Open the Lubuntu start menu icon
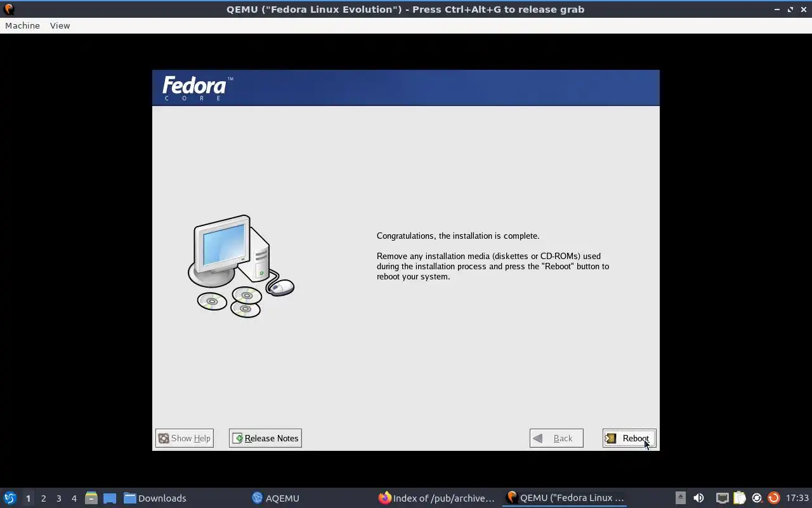This screenshot has width=812, height=508. [10, 498]
